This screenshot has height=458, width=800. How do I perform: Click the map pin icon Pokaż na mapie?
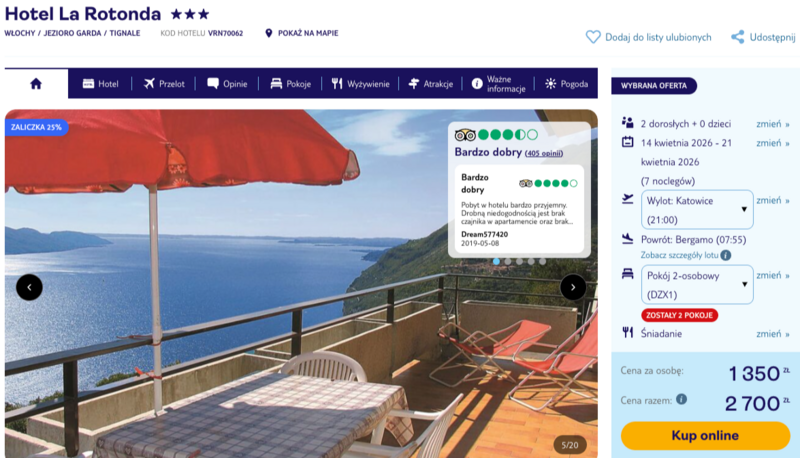[x=268, y=33]
